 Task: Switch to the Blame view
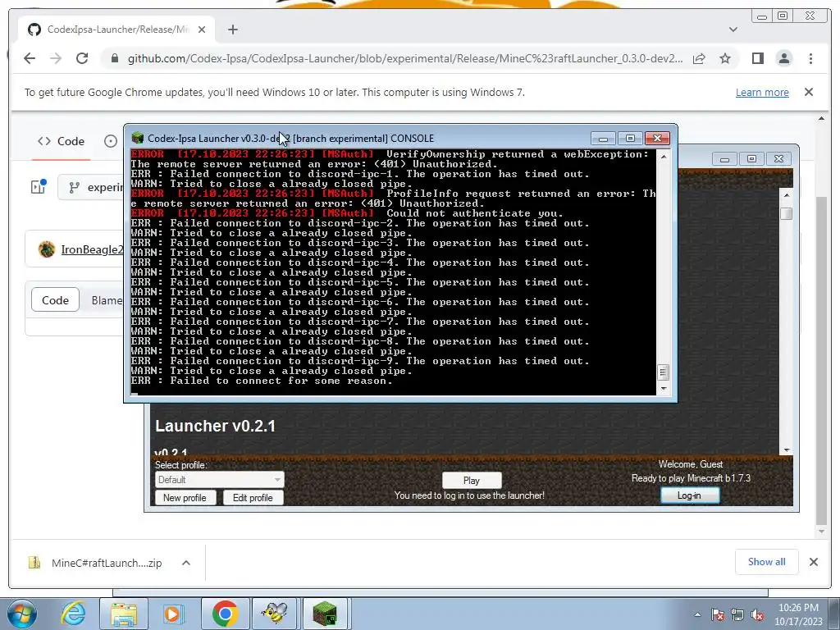107,300
